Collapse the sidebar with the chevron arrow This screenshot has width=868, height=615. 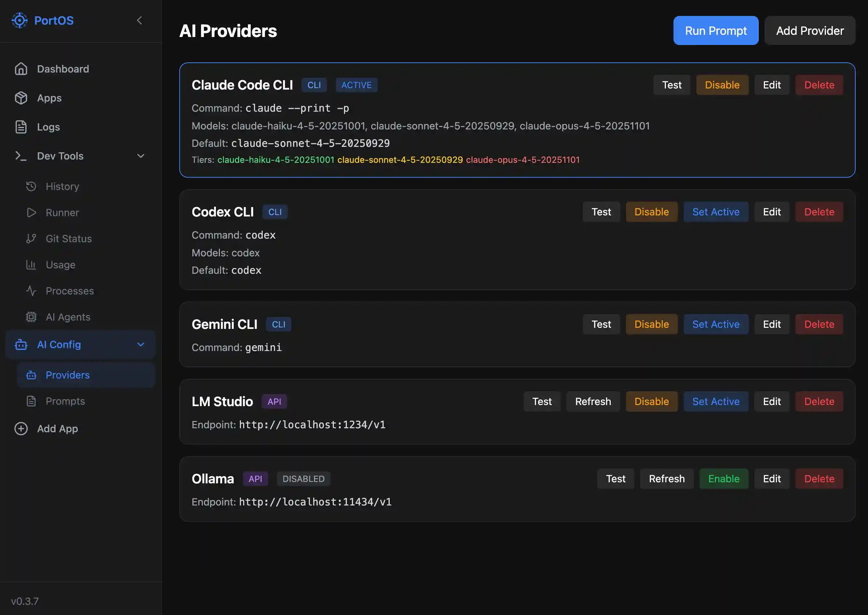tap(139, 20)
